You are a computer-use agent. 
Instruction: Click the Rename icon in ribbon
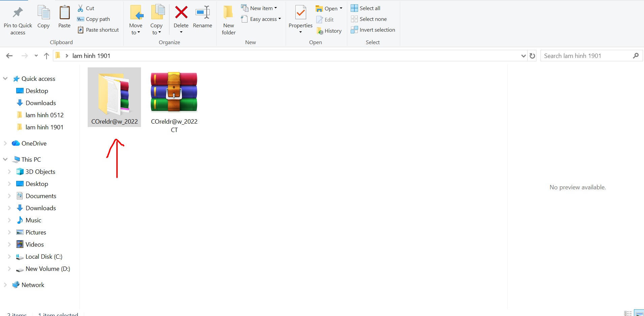pyautogui.click(x=203, y=13)
